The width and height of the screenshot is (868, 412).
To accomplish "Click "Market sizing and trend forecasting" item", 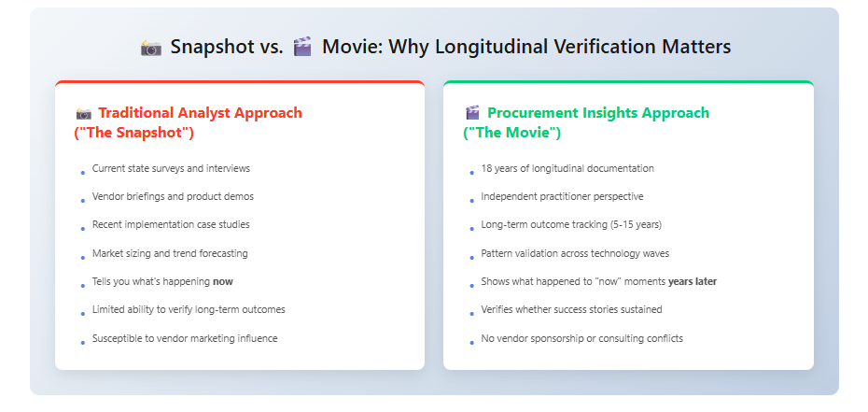I will 170,253.
